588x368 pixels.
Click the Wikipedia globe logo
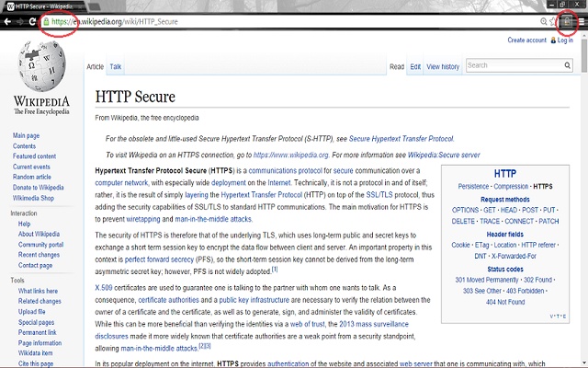click(x=41, y=66)
